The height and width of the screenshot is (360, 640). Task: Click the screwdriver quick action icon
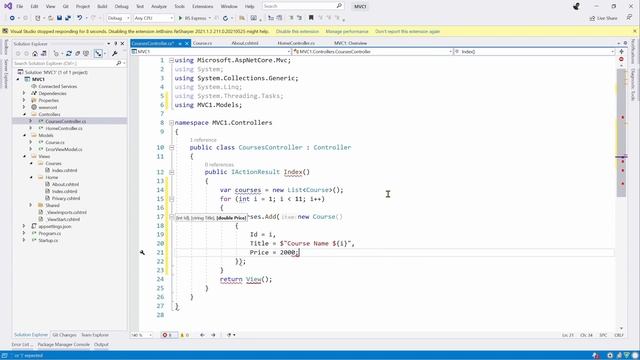click(142, 253)
